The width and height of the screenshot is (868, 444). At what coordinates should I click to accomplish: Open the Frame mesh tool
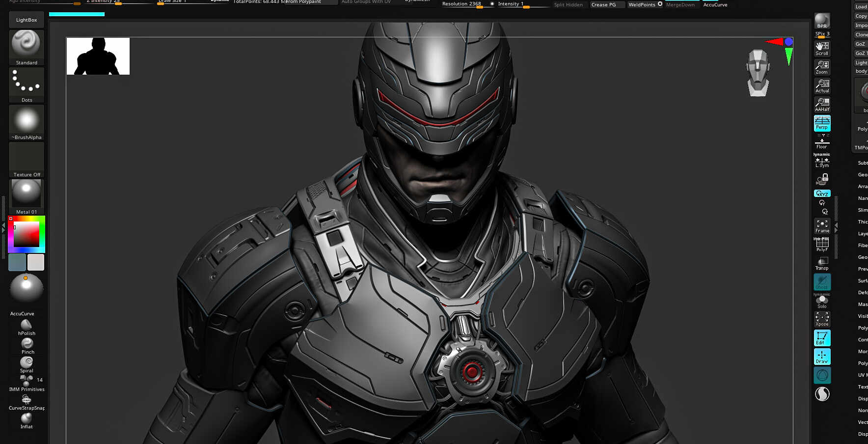pos(822,223)
